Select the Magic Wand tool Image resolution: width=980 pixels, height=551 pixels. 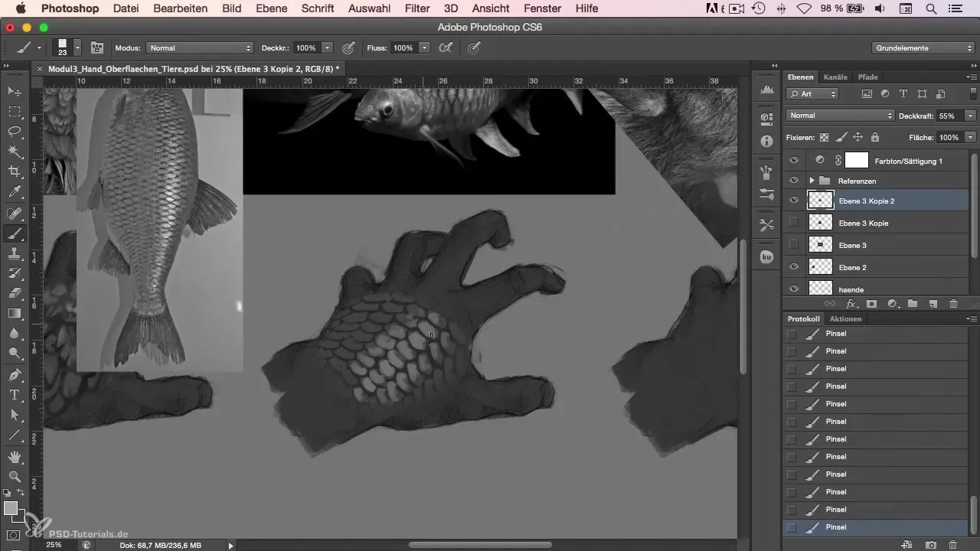(15, 152)
